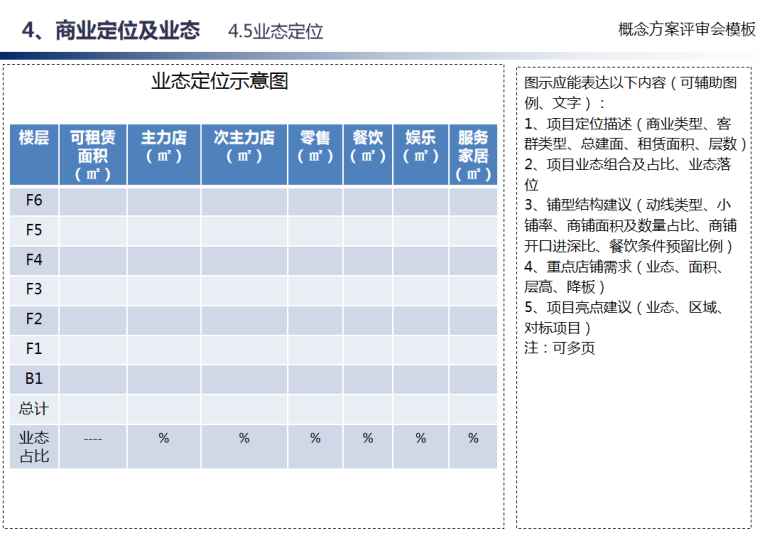Click the F6 floor row label
Image resolution: width=760 pixels, height=536 pixels.
(34, 201)
